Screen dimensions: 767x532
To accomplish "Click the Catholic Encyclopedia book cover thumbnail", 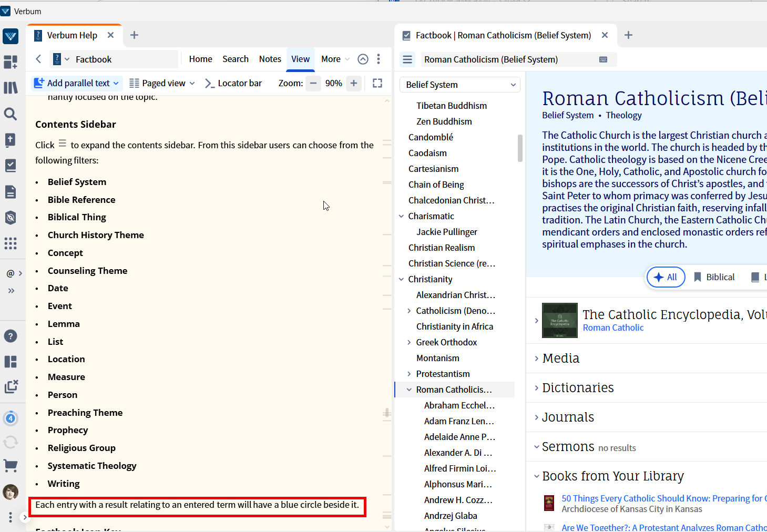I will (559, 320).
